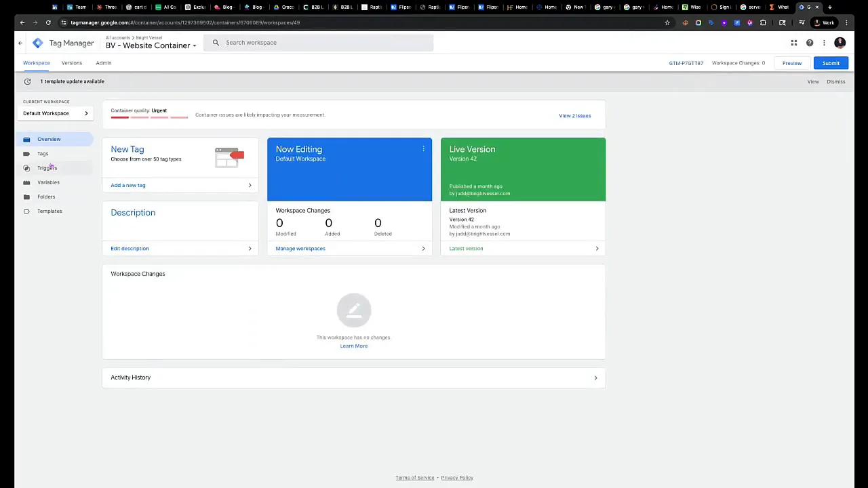
Task: Select the Folders sidebar icon
Action: point(26,197)
